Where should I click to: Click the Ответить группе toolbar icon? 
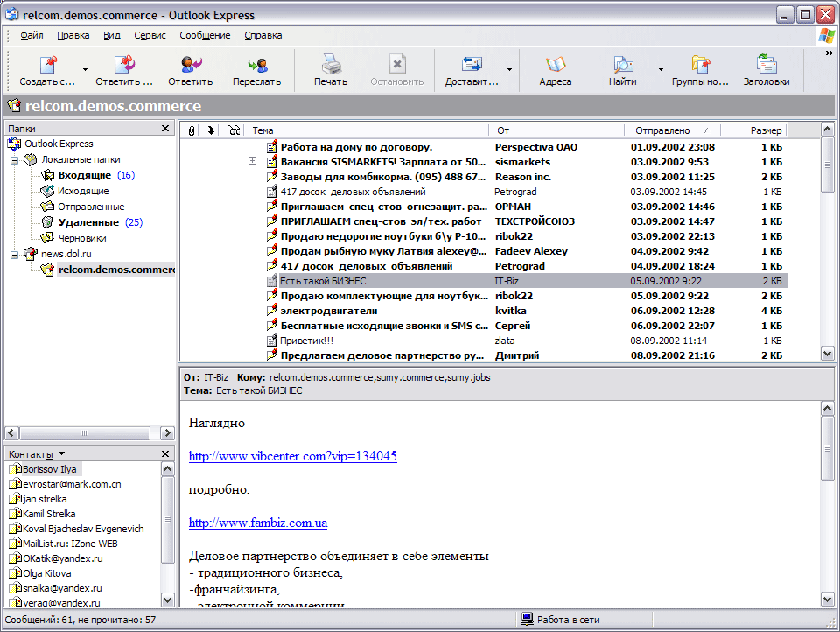point(124,65)
